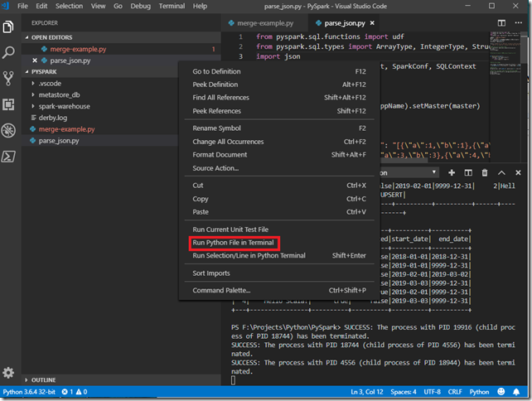Viewport: 532px width, 401px height.
Task: Open derby.log in the explorer
Action: click(53, 118)
